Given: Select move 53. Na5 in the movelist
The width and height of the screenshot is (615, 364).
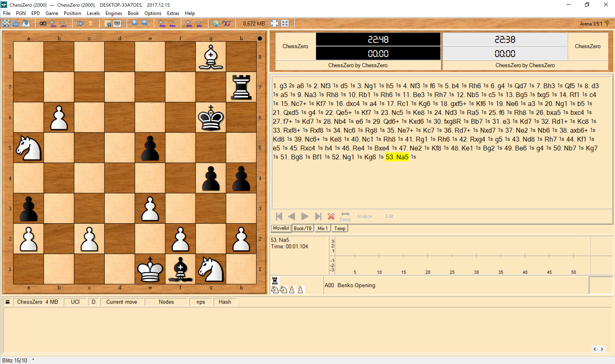Looking at the screenshot, I should [x=397, y=157].
